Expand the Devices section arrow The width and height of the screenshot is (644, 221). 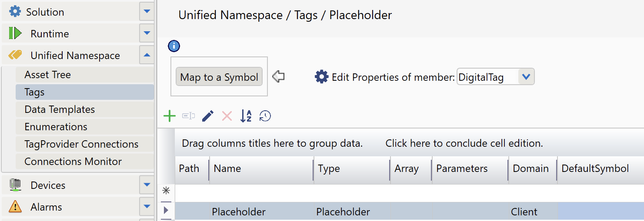pyautogui.click(x=147, y=185)
